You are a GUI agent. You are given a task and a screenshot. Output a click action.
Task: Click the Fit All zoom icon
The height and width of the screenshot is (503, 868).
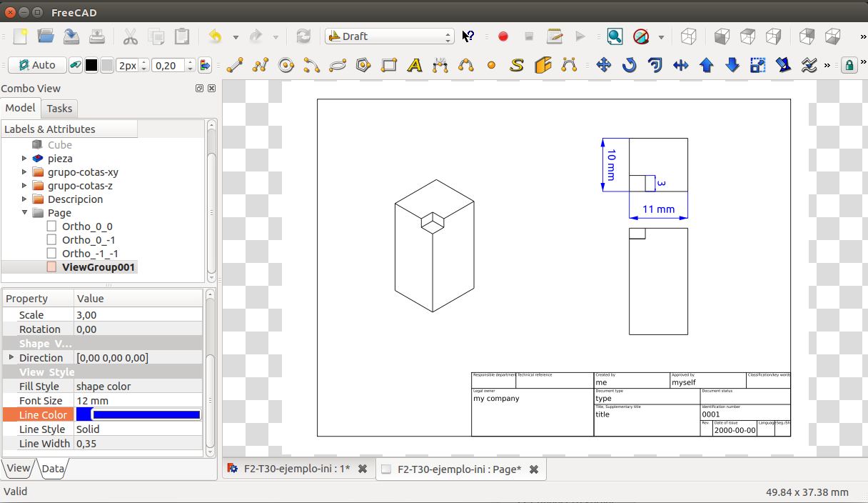tap(615, 36)
